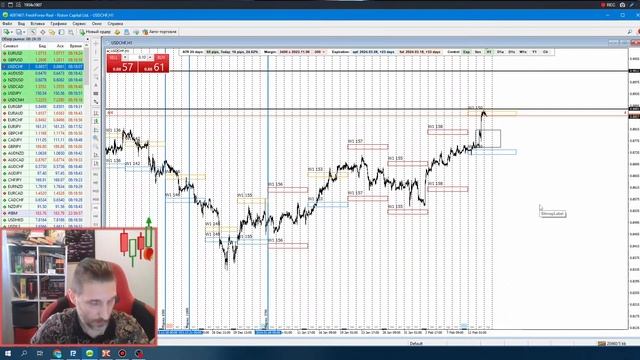This screenshot has height=360, width=640.
Task: Click the cloud icon before Авто-торговля
Action: 136,32
